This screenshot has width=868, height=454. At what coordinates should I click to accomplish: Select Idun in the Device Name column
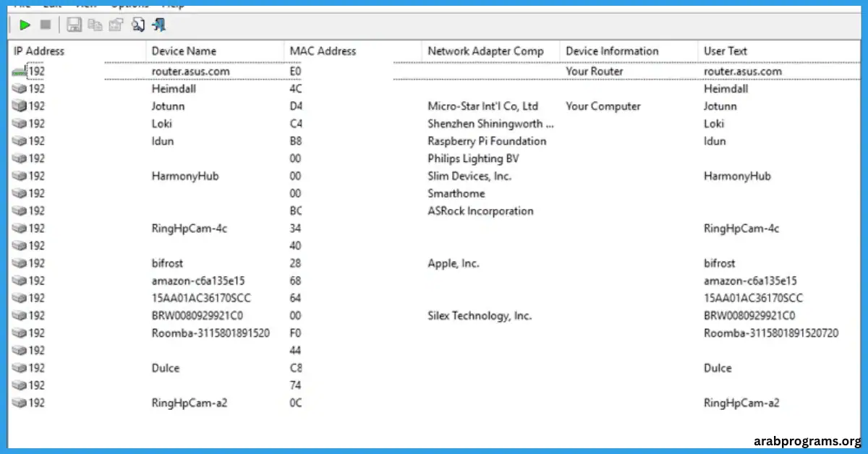point(163,141)
